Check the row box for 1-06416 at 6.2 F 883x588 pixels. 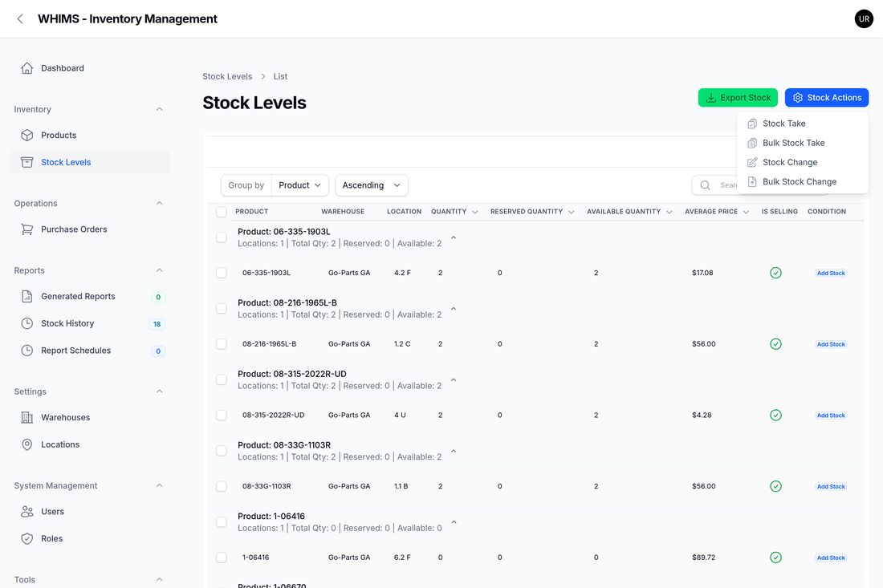click(222, 558)
